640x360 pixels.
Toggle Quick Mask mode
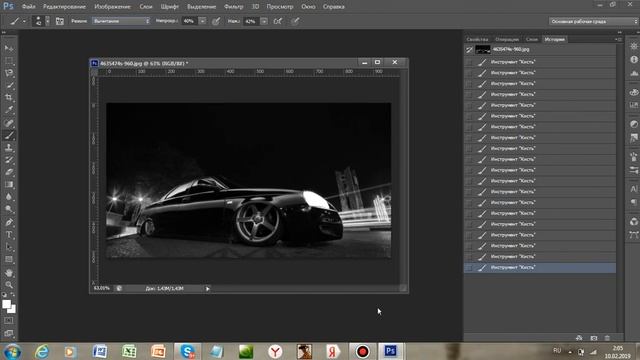(x=9, y=321)
